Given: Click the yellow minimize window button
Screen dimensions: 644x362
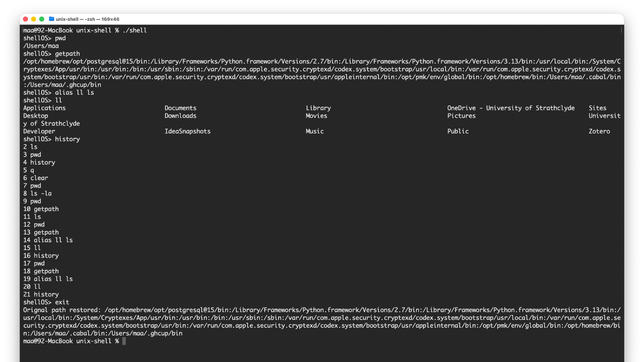Looking at the screenshot, I should coord(34,19).
